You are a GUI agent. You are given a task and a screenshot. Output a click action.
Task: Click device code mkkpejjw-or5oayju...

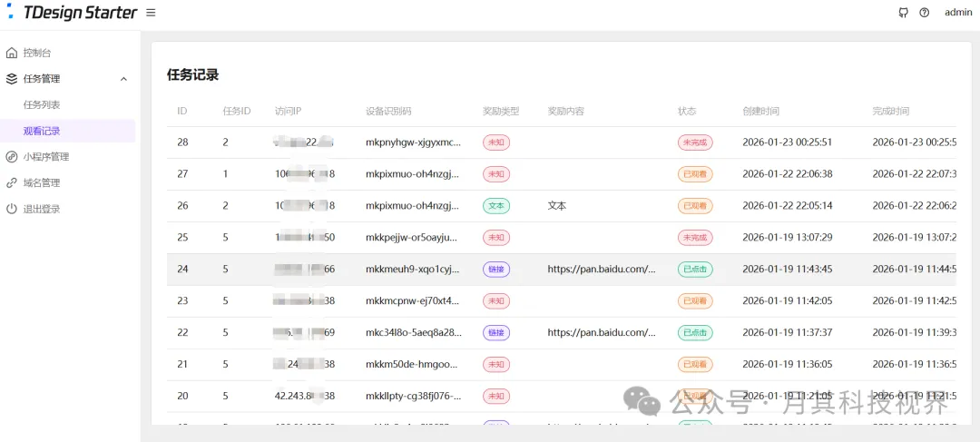click(413, 238)
